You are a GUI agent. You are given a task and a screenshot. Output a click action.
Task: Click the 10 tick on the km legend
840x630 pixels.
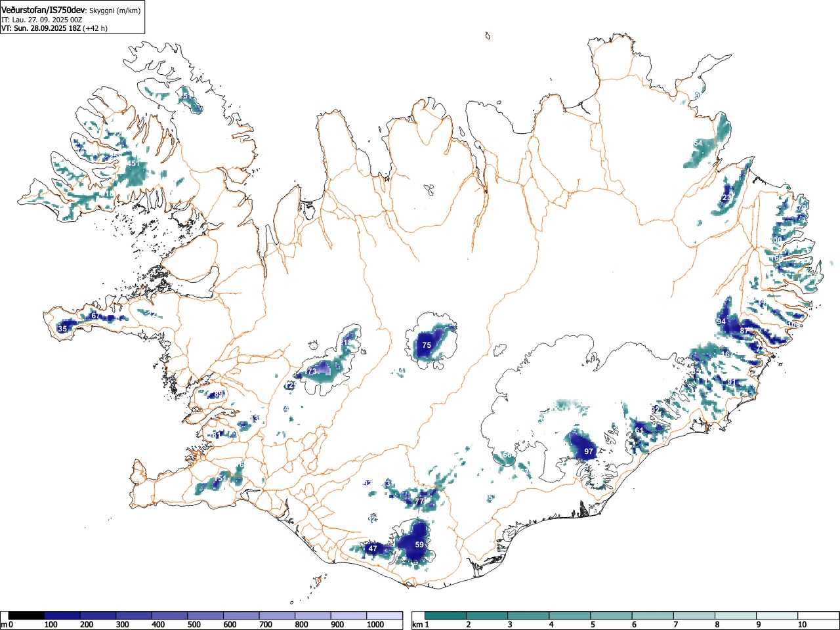coord(802,625)
